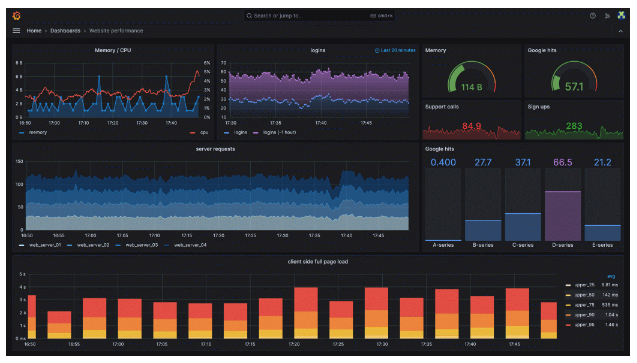Open the Dashboards breadcrumb
This screenshot has width=637, height=363.
(x=65, y=31)
